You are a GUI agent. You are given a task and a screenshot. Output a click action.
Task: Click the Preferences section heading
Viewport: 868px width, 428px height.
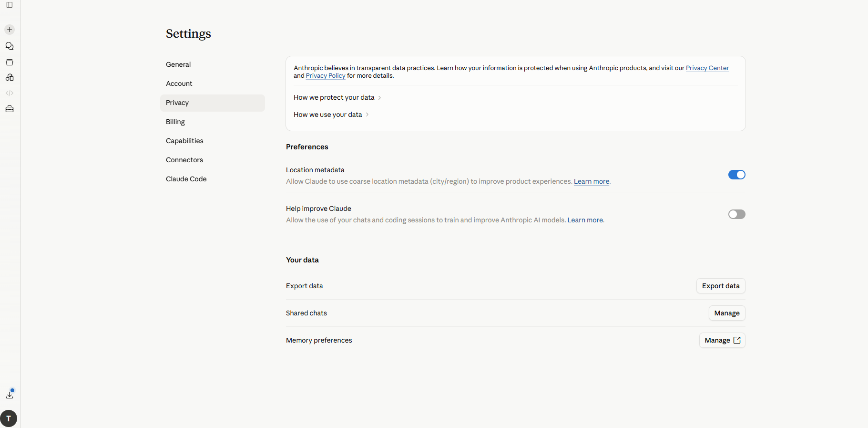307,147
